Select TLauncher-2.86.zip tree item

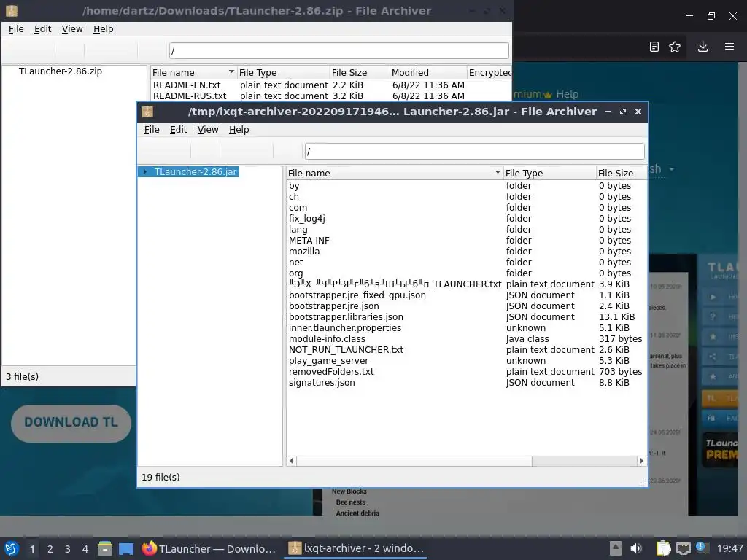(x=60, y=71)
